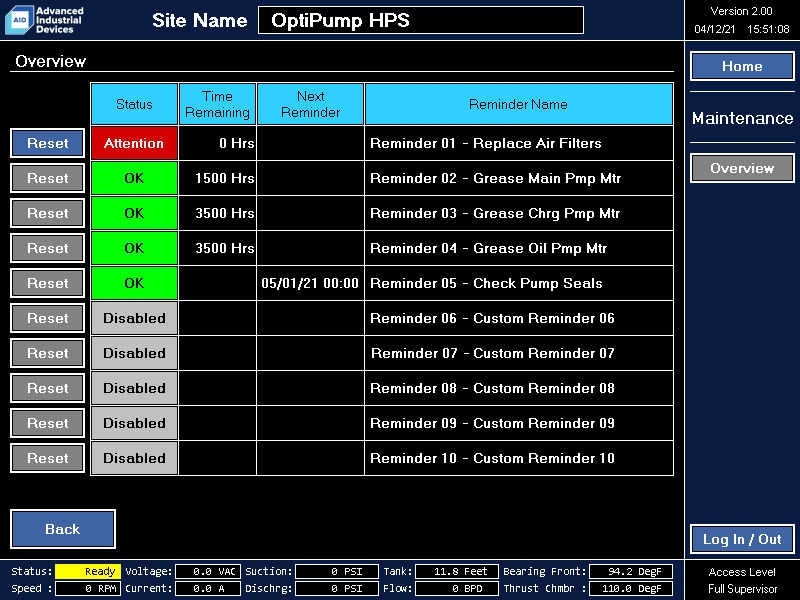Click Reminder 06 - Custom Reminder 06 name
This screenshot has width=800, height=600.
tap(519, 318)
